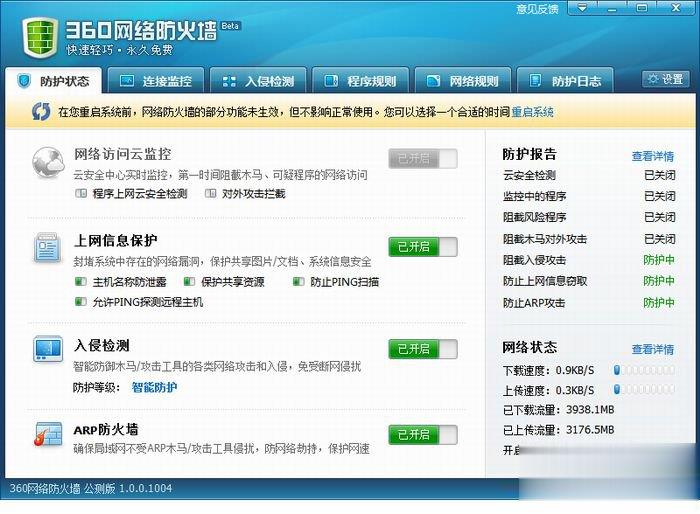
Task: Toggle 程序上网云安全检测 checkbox
Action: coord(81,193)
